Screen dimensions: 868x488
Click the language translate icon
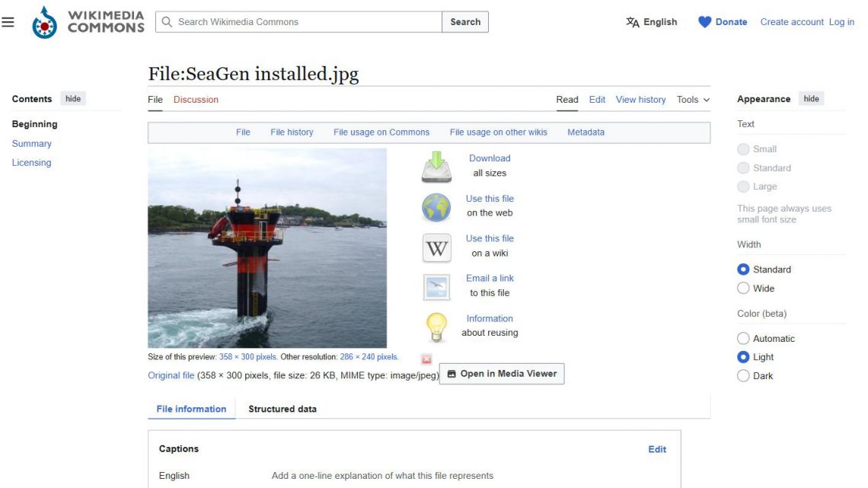coord(632,22)
